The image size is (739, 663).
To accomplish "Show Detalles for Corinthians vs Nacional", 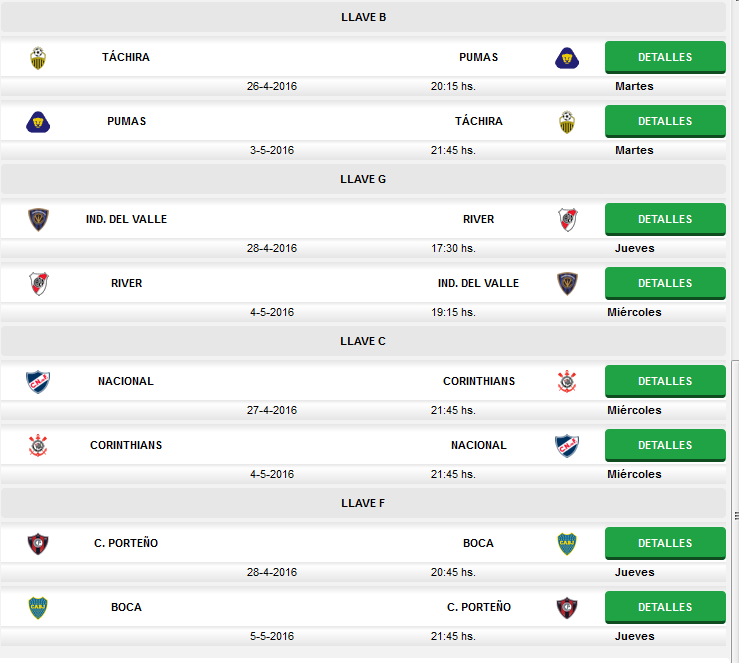I will [665, 445].
